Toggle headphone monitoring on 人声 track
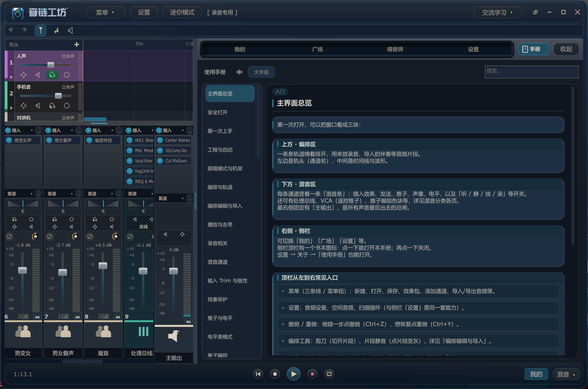 [x=52, y=75]
